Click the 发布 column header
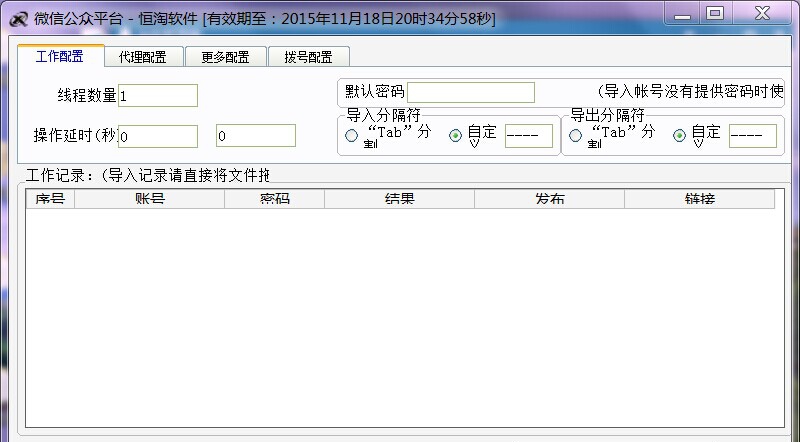Screen dimensions: 800x442 [549, 199]
